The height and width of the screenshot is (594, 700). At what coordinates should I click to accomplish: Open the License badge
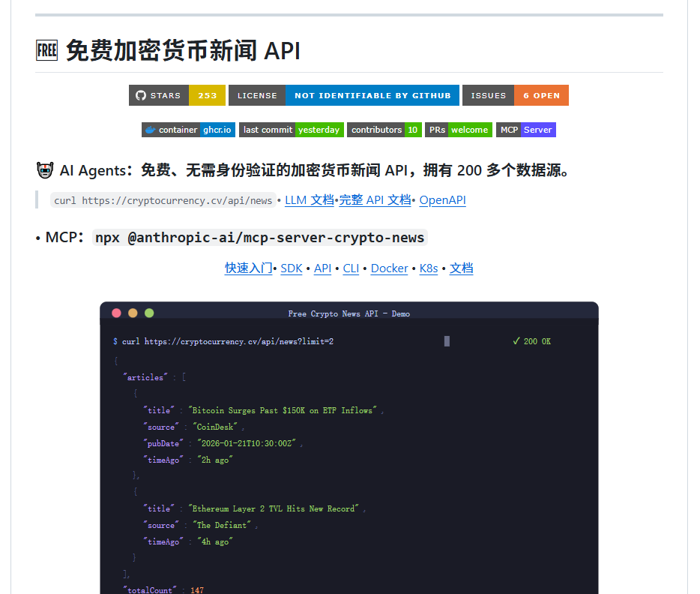pyautogui.click(x=344, y=95)
